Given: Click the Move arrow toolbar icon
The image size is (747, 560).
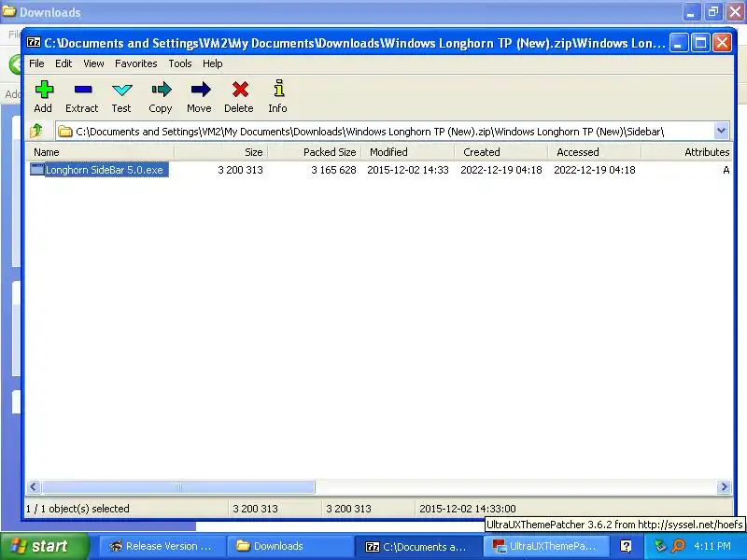Looking at the screenshot, I should tap(200, 89).
